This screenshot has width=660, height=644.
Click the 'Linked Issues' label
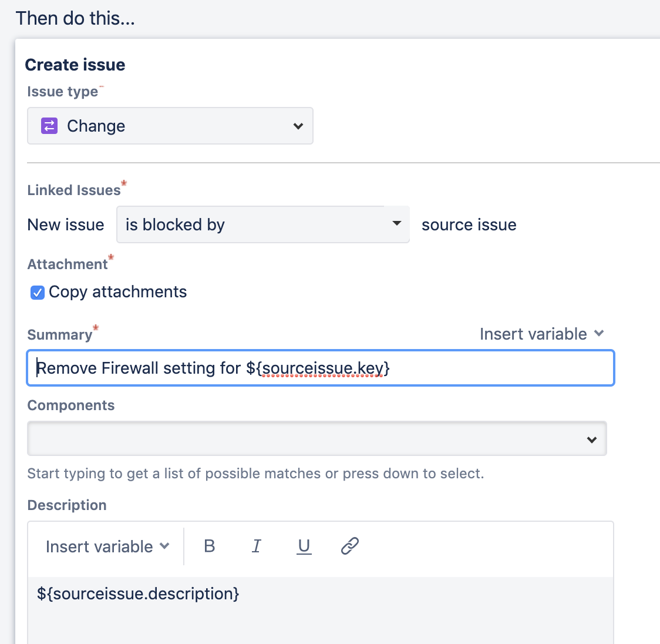point(74,190)
